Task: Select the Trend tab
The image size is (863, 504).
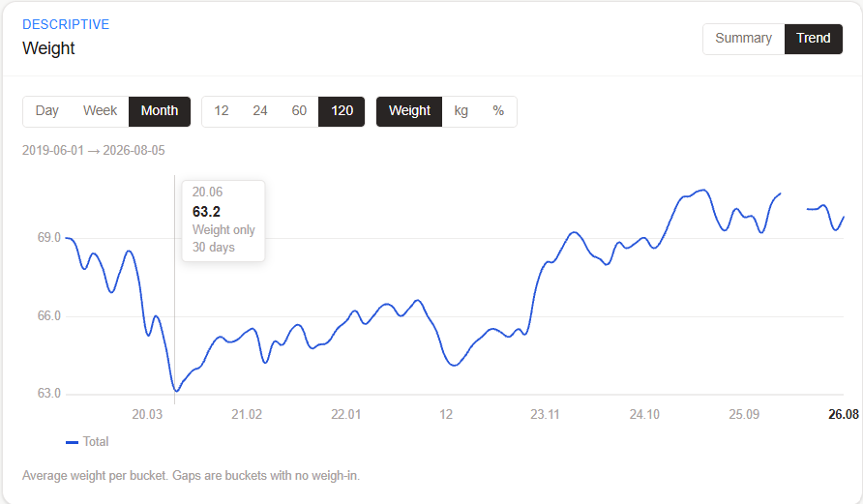Action: pos(814,39)
